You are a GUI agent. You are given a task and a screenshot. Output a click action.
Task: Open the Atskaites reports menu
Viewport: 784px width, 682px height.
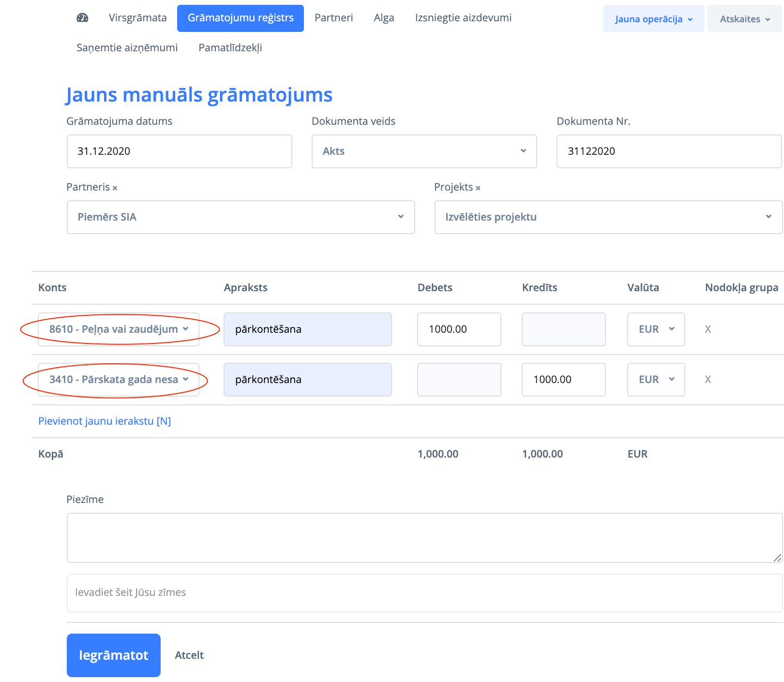click(x=744, y=19)
